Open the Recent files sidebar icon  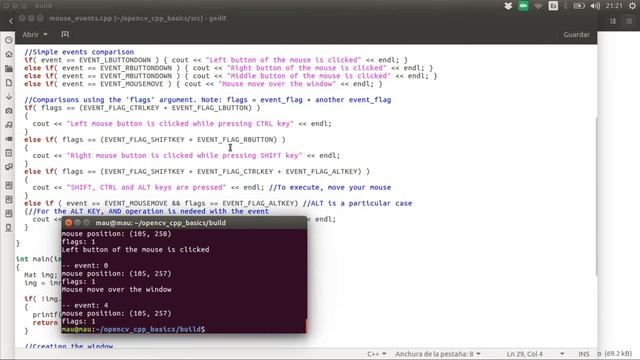point(9,40)
